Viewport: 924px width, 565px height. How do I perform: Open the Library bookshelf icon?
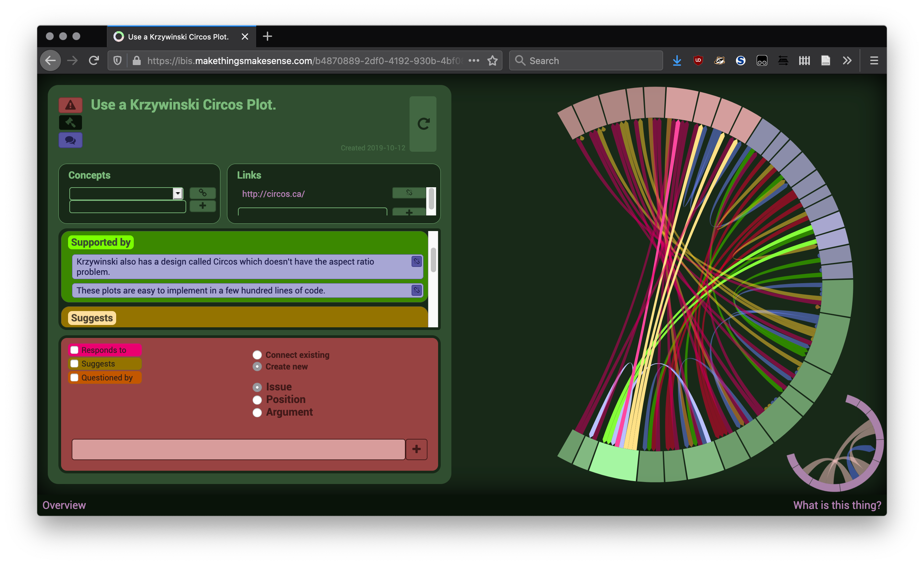pos(805,60)
